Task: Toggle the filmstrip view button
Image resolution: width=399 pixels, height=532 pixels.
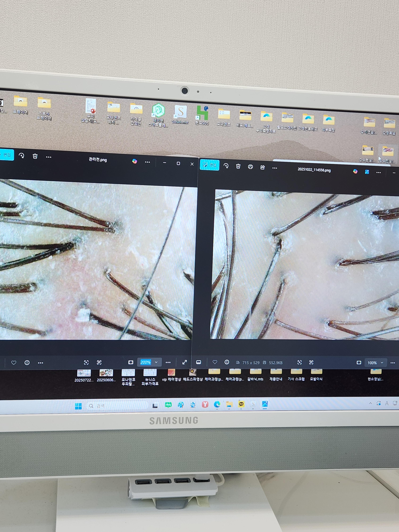Action: 199,362
